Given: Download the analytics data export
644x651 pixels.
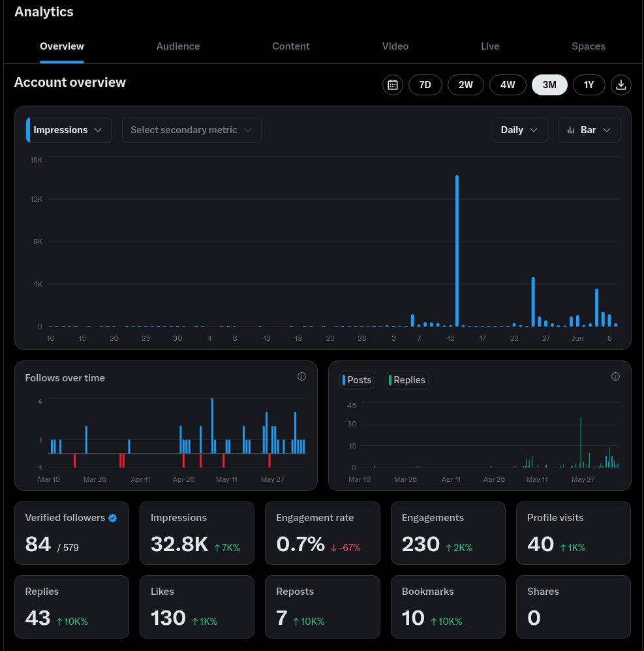Looking at the screenshot, I should pyautogui.click(x=621, y=85).
